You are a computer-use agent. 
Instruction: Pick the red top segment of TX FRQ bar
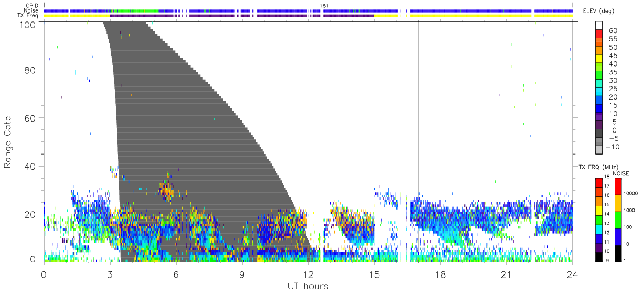(598, 183)
